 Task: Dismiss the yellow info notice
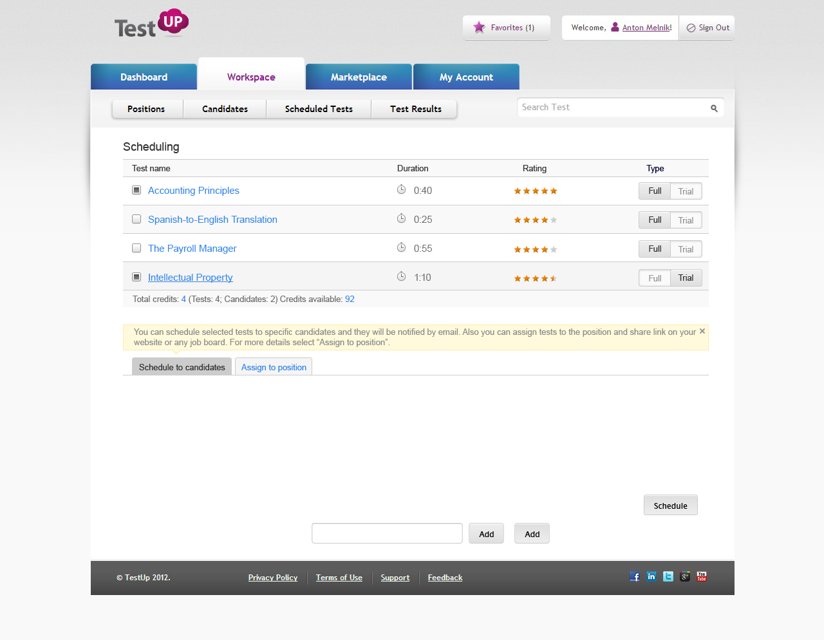[702, 331]
